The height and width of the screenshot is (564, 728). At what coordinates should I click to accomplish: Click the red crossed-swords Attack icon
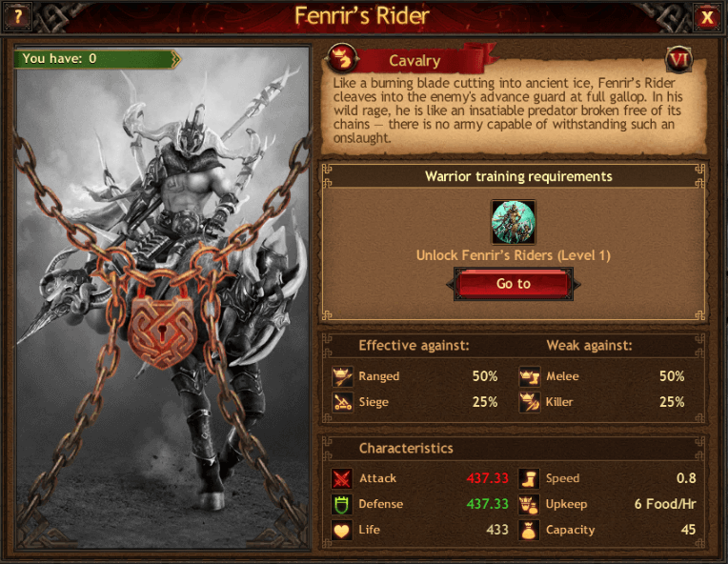click(x=342, y=478)
